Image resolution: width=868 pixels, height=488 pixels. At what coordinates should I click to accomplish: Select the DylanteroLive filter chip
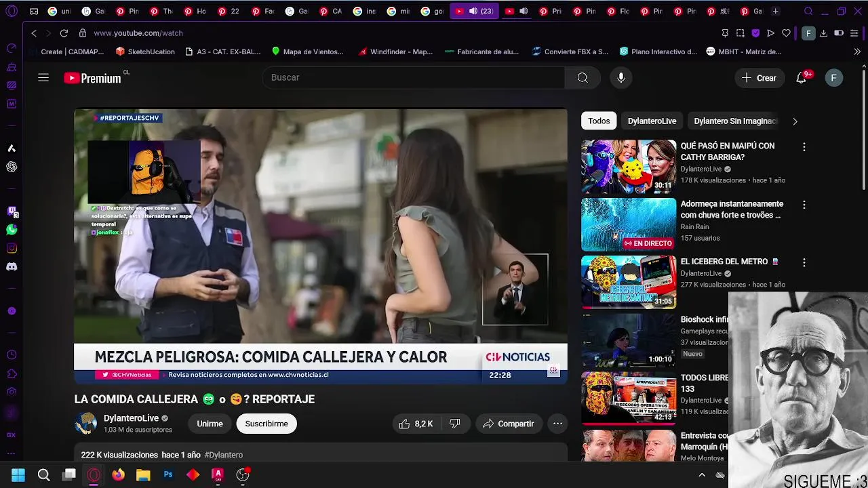[652, 121]
